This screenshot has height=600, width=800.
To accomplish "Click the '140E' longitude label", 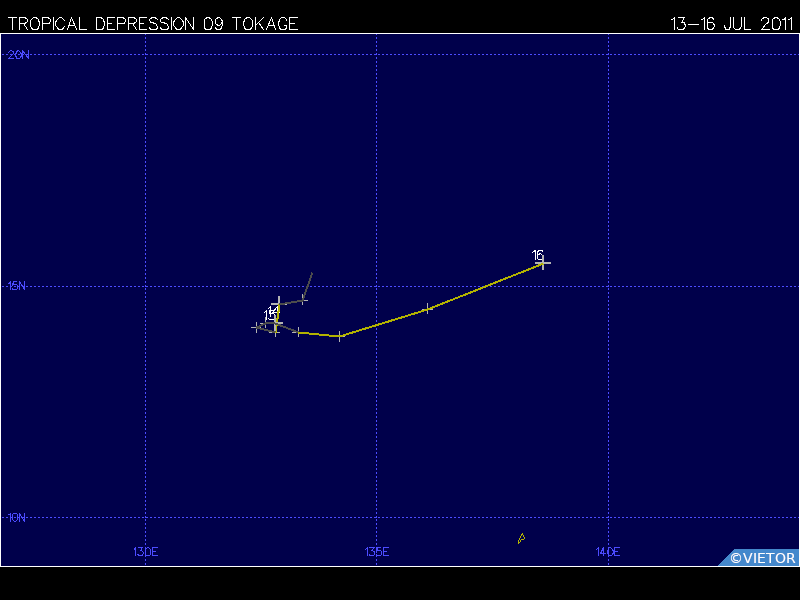I will pyautogui.click(x=608, y=552).
